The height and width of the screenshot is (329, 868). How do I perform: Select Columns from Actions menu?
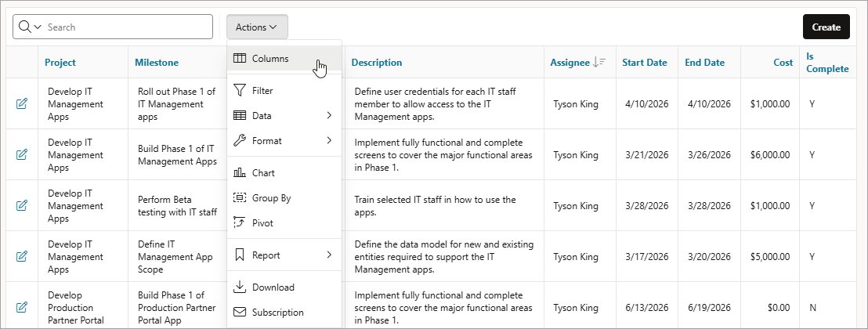(284, 58)
